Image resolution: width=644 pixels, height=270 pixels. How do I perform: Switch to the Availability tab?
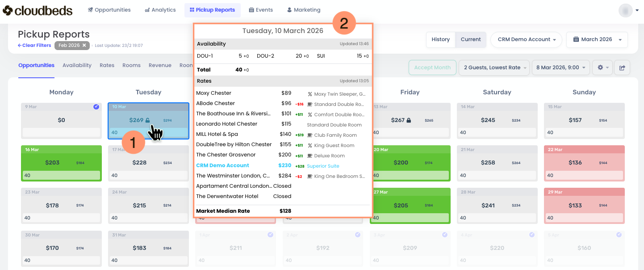point(77,65)
